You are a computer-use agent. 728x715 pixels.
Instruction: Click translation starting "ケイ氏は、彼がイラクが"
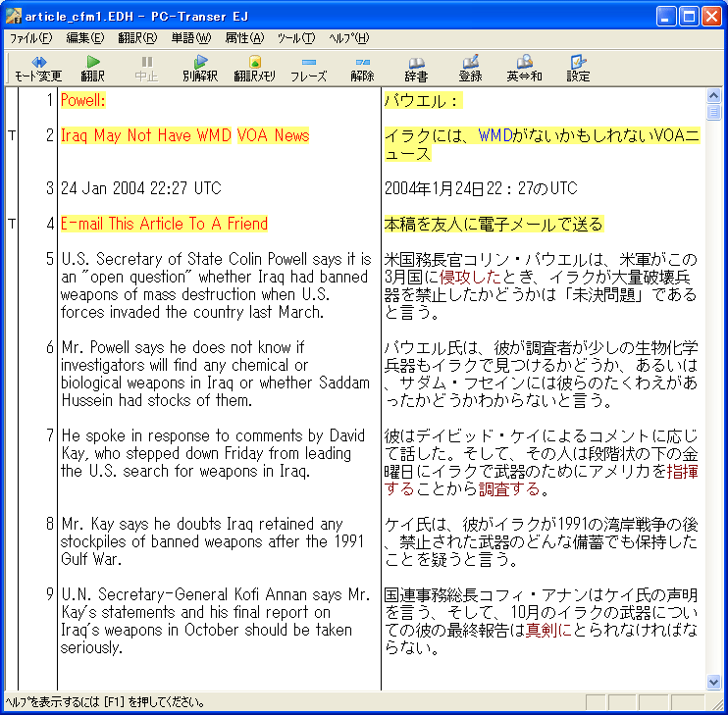[541, 541]
